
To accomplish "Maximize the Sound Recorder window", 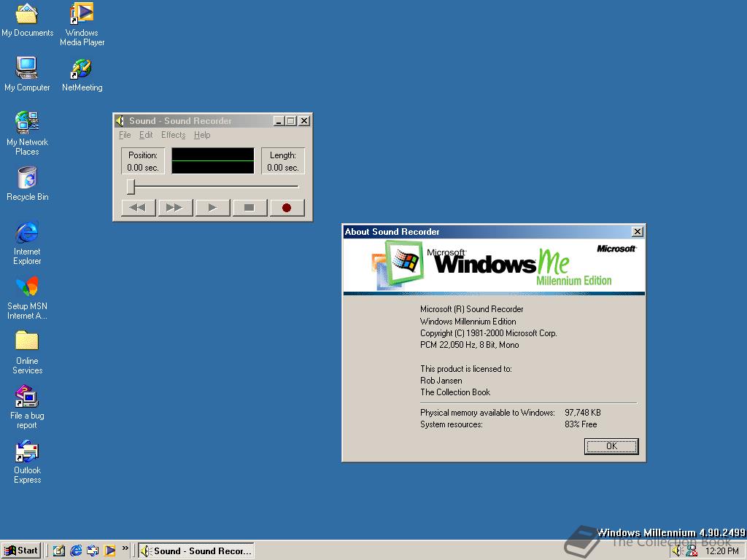I will [x=290, y=121].
